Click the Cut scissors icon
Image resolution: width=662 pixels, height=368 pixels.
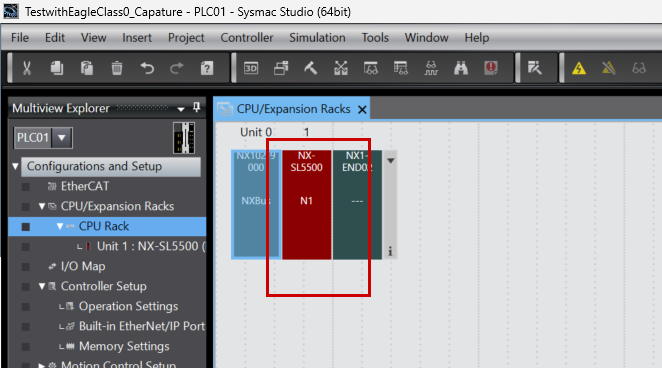pyautogui.click(x=27, y=68)
